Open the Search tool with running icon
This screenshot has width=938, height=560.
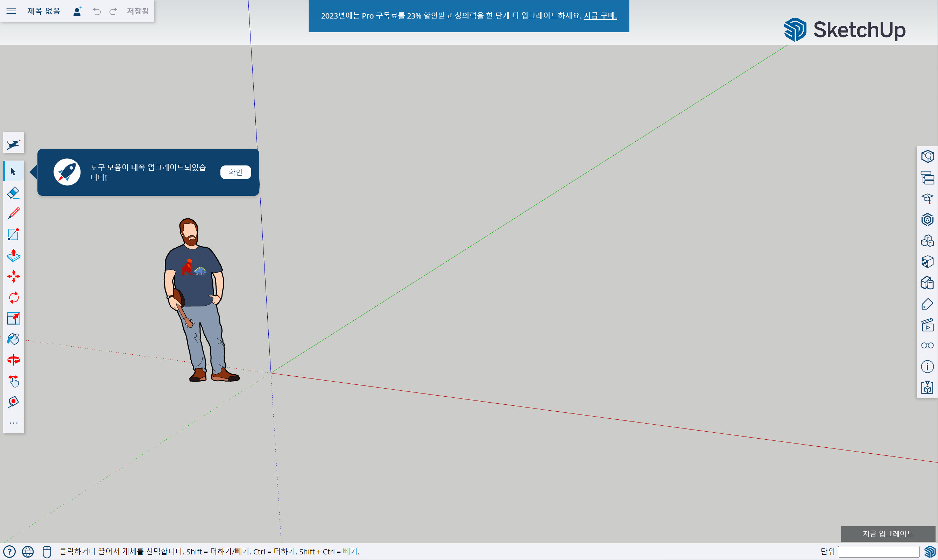click(x=13, y=143)
